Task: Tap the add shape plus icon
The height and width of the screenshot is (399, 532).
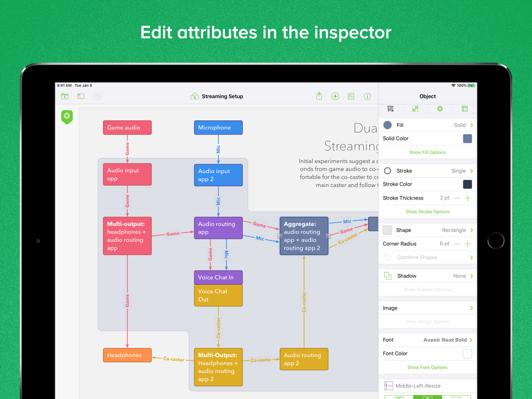Action: (335, 96)
